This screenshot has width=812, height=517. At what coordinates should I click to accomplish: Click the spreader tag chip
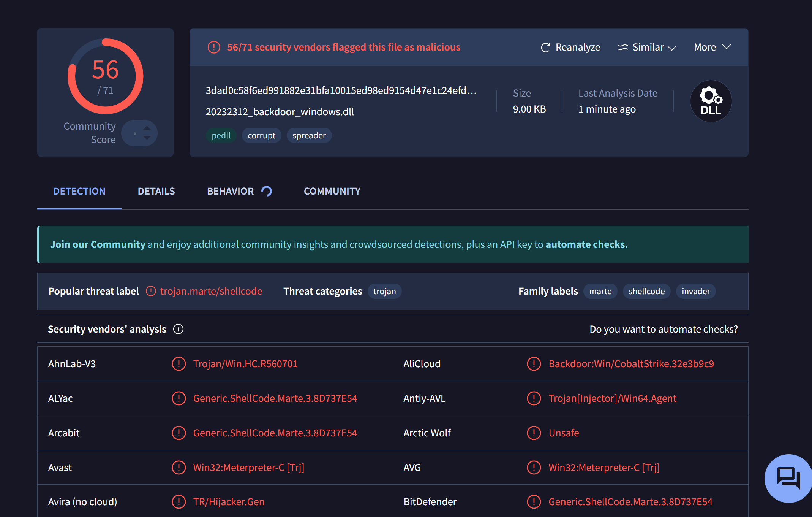309,136
